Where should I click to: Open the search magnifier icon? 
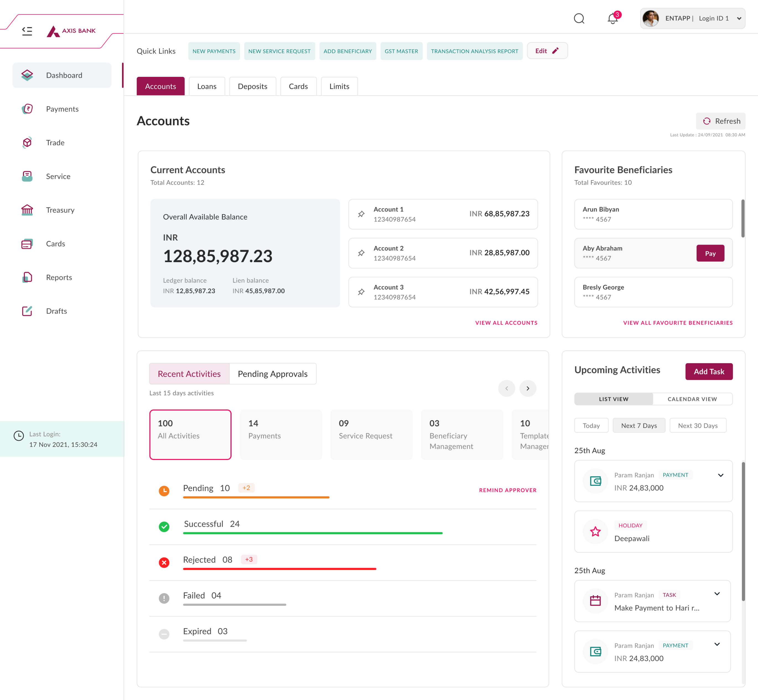point(579,18)
